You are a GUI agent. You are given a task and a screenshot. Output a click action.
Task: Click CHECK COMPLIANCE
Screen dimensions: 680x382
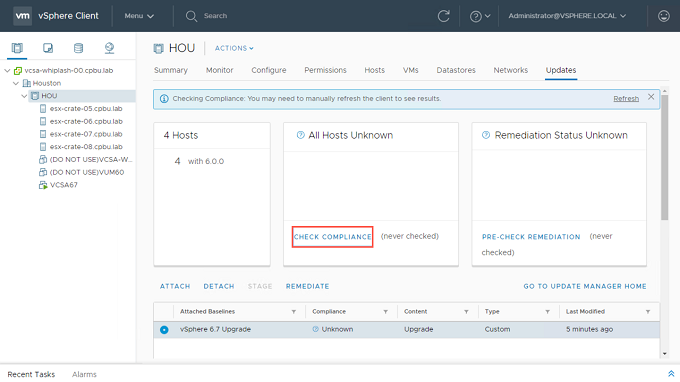tap(333, 237)
